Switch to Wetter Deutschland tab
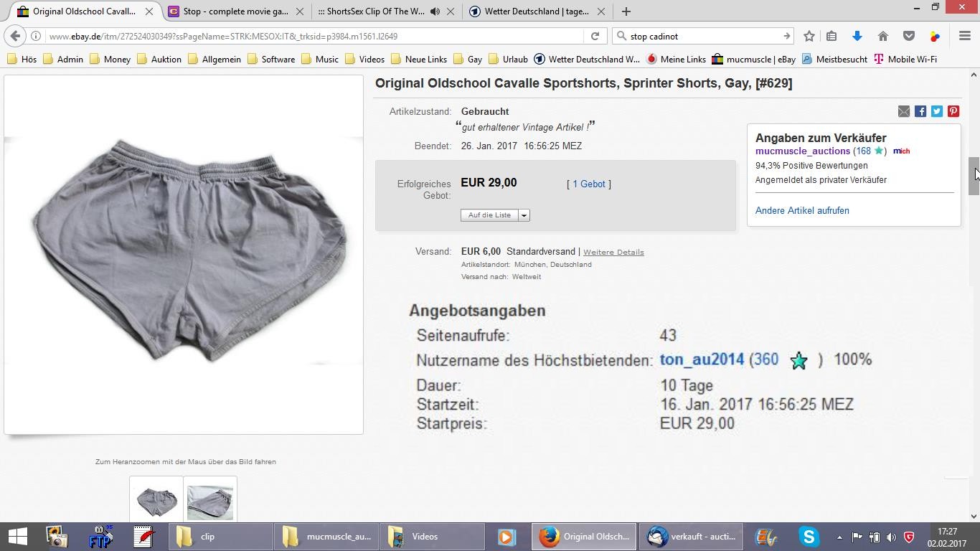This screenshot has width=980, height=551. click(536, 11)
